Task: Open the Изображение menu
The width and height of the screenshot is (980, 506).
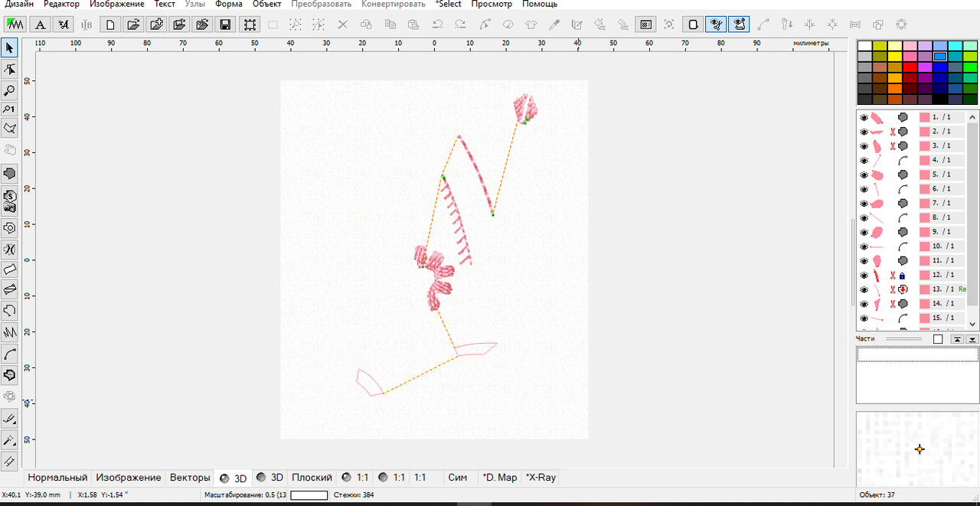Action: (116, 5)
